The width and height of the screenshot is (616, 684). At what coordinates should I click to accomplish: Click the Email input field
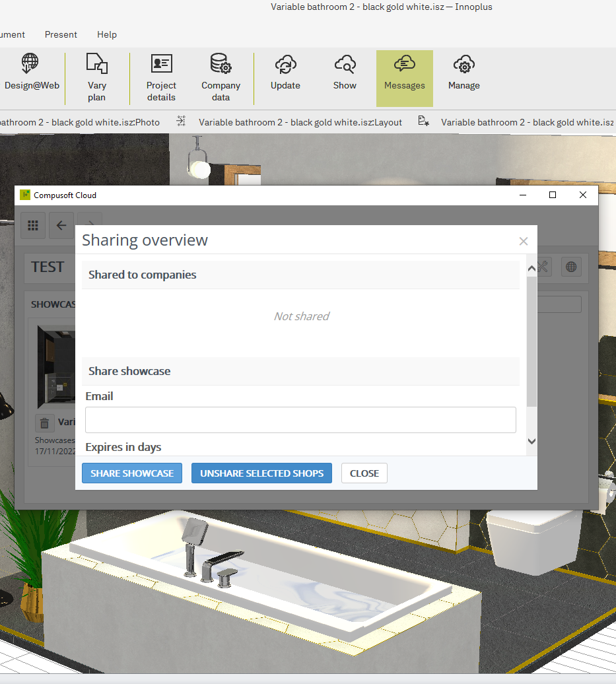tap(300, 420)
